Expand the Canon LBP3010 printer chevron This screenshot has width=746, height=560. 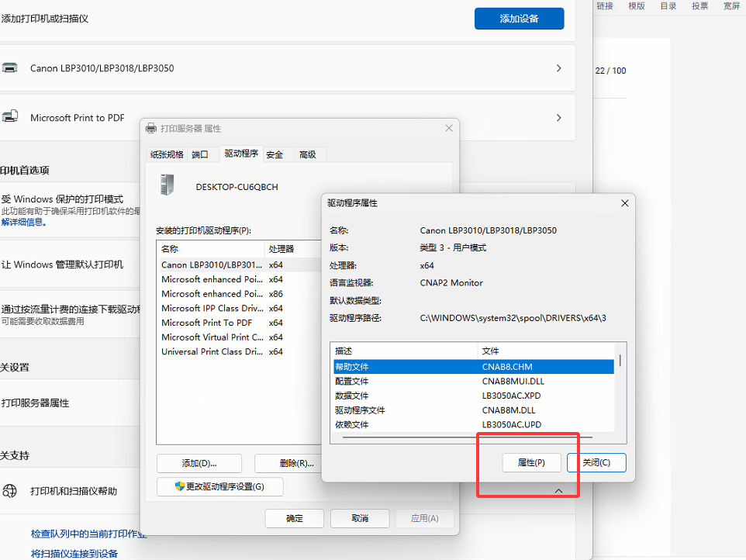[x=559, y=68]
